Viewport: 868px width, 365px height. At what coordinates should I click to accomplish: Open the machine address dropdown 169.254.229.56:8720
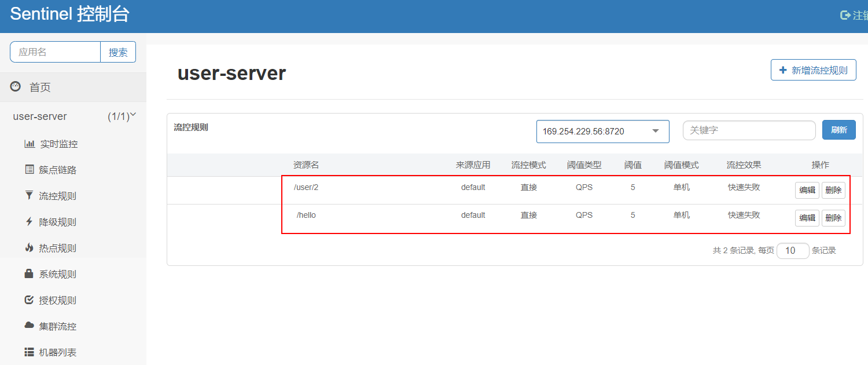point(602,132)
